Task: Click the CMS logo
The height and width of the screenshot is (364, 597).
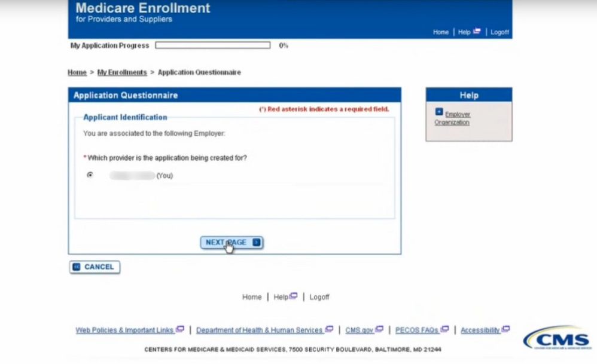Action: (558, 338)
